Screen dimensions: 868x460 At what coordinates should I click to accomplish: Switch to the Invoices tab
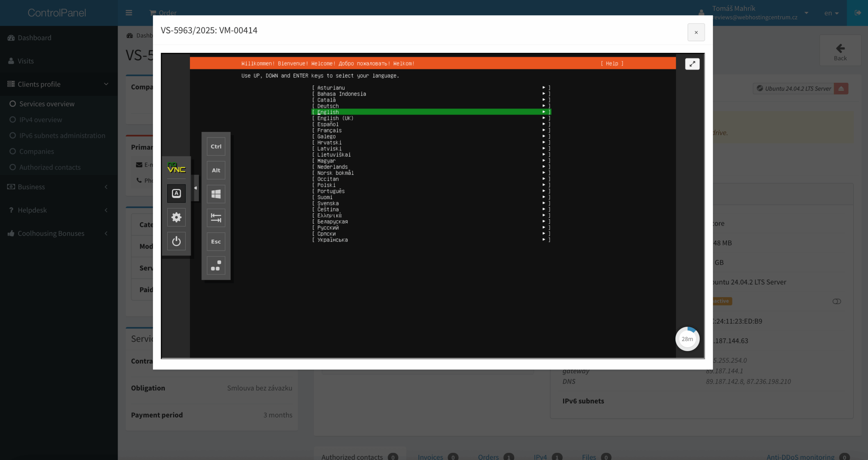click(x=430, y=457)
